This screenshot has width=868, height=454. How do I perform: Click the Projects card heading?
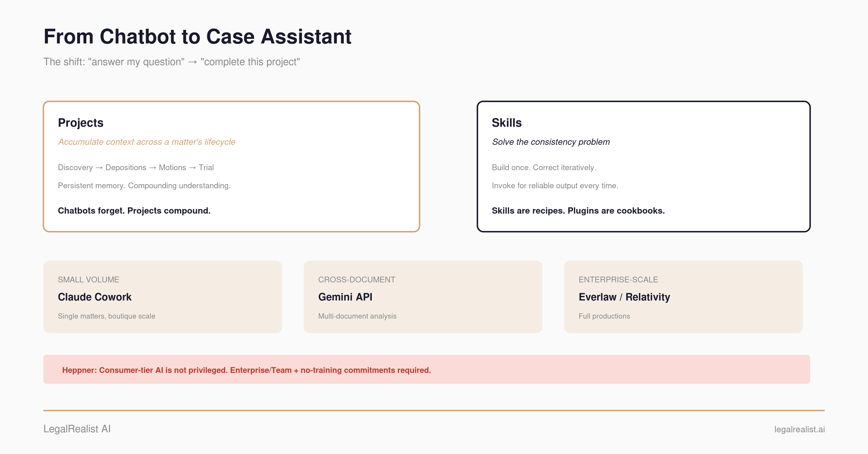81,123
